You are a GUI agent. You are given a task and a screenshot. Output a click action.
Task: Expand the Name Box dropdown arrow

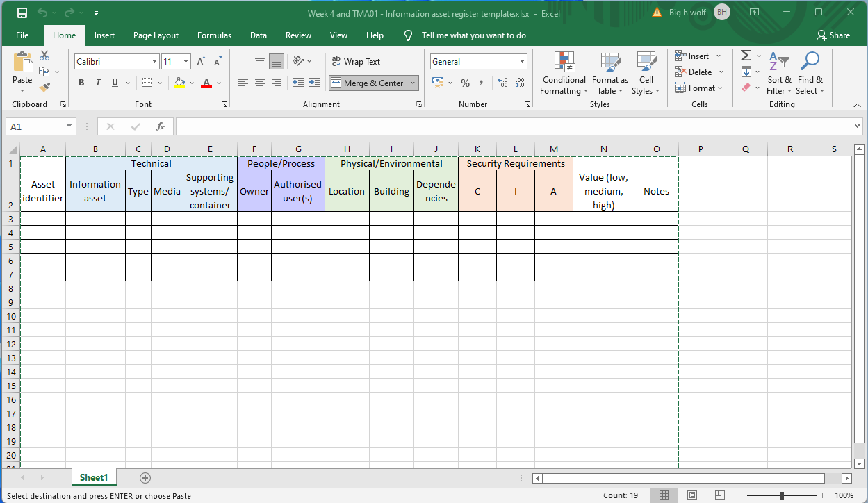coord(69,126)
